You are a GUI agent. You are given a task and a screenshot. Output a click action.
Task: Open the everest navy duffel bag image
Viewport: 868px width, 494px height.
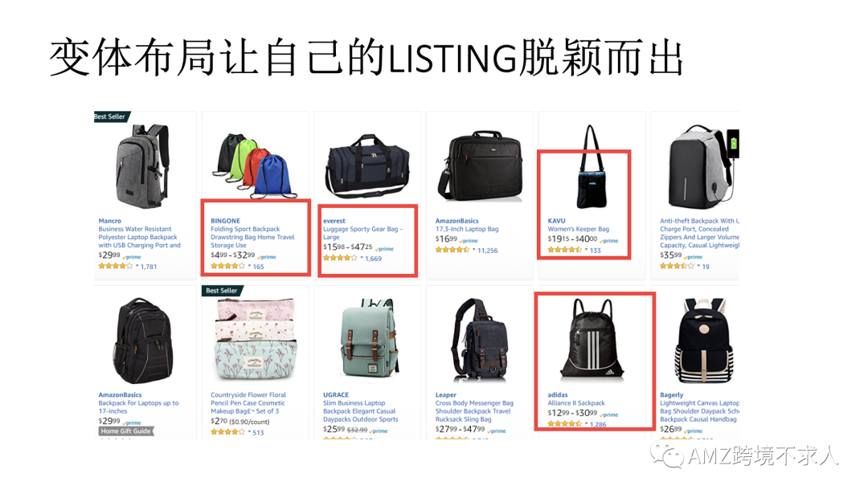click(367, 166)
